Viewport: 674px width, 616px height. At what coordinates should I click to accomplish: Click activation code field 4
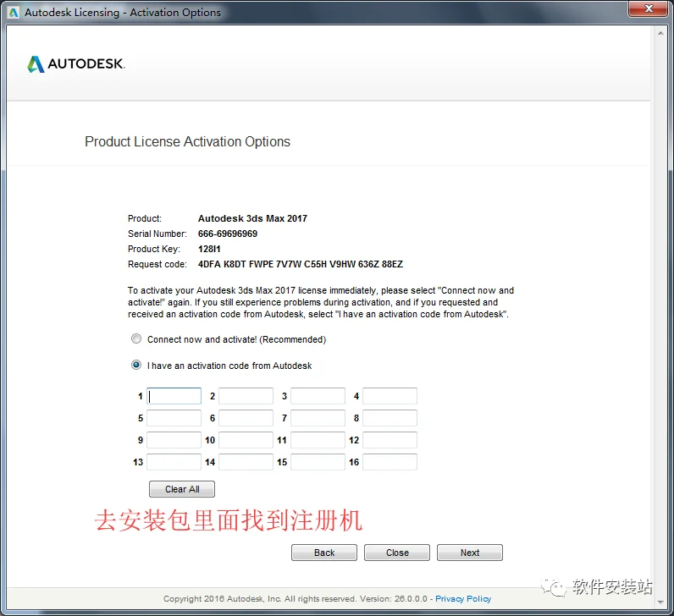coord(389,396)
